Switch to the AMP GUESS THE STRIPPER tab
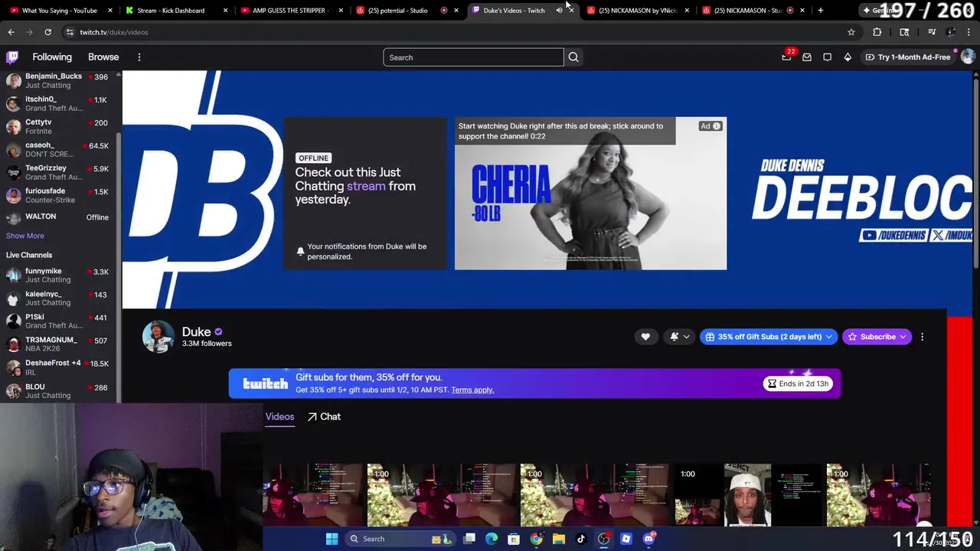Image resolution: width=980 pixels, height=551 pixels. tap(289, 11)
